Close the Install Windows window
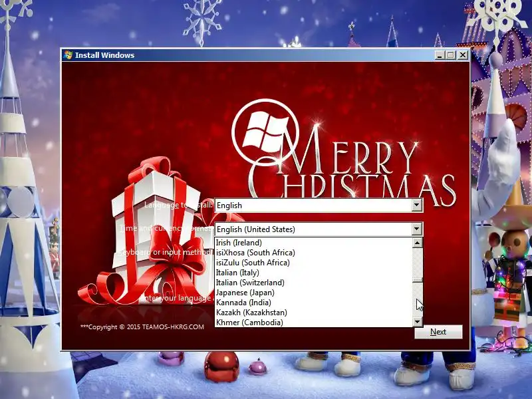The width and height of the screenshot is (532, 399). pos(463,55)
